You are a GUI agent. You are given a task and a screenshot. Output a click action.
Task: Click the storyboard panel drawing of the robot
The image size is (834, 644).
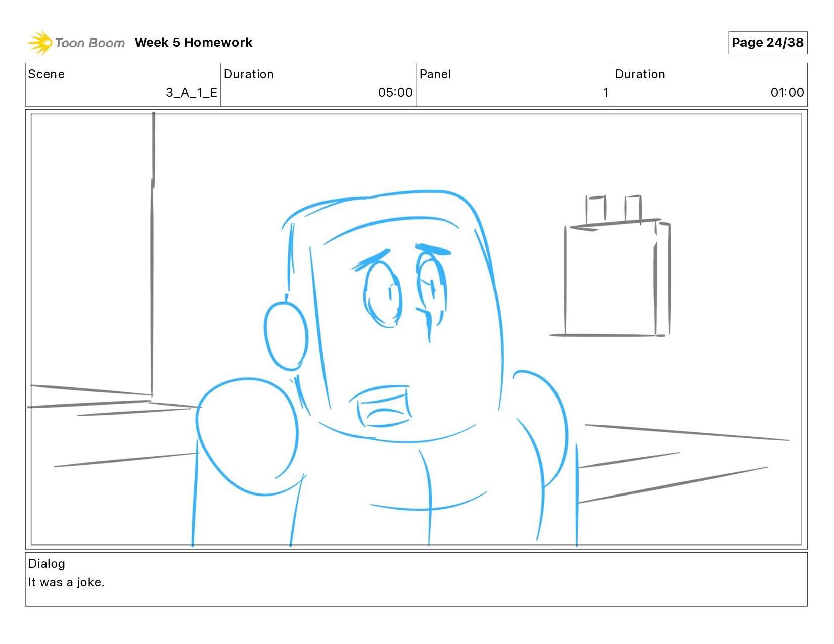416,329
